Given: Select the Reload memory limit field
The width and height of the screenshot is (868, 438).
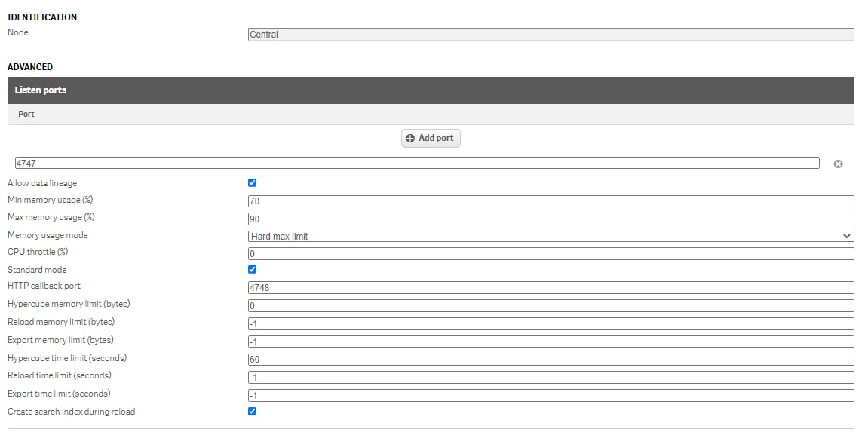Looking at the screenshot, I should click(x=551, y=324).
